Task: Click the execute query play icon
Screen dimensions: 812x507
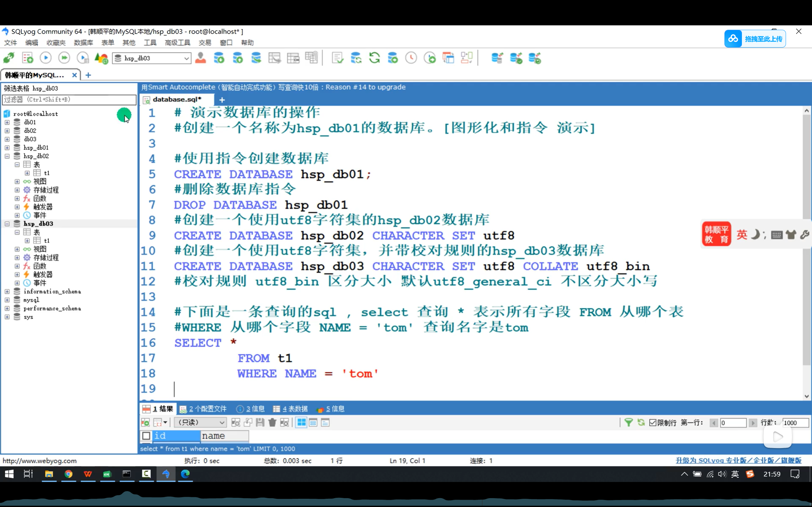Action: coord(46,58)
